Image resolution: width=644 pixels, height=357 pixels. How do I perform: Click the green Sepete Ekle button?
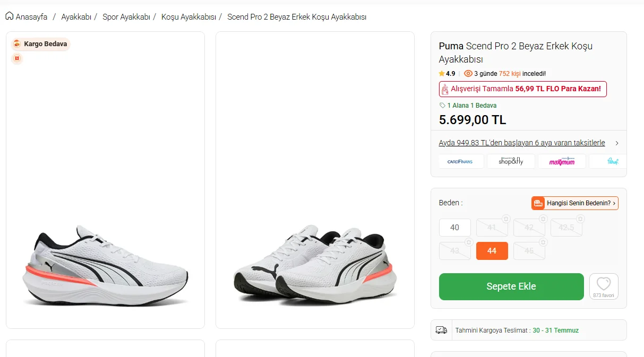[x=511, y=286]
